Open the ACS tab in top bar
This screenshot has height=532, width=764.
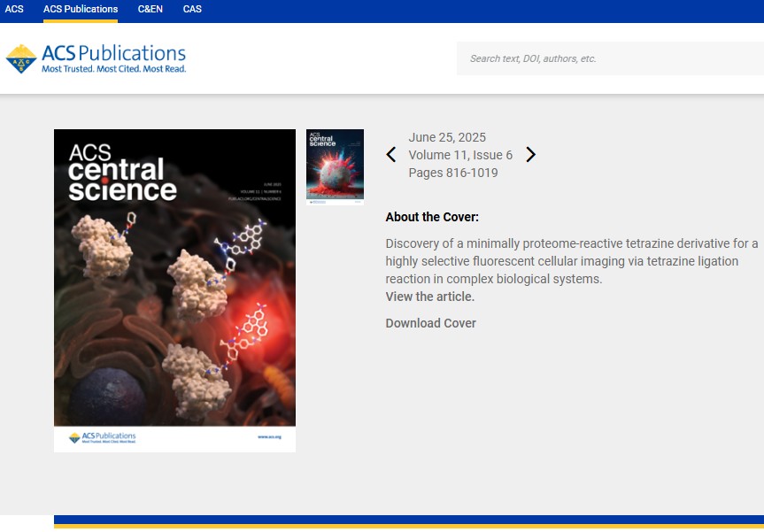(14, 9)
